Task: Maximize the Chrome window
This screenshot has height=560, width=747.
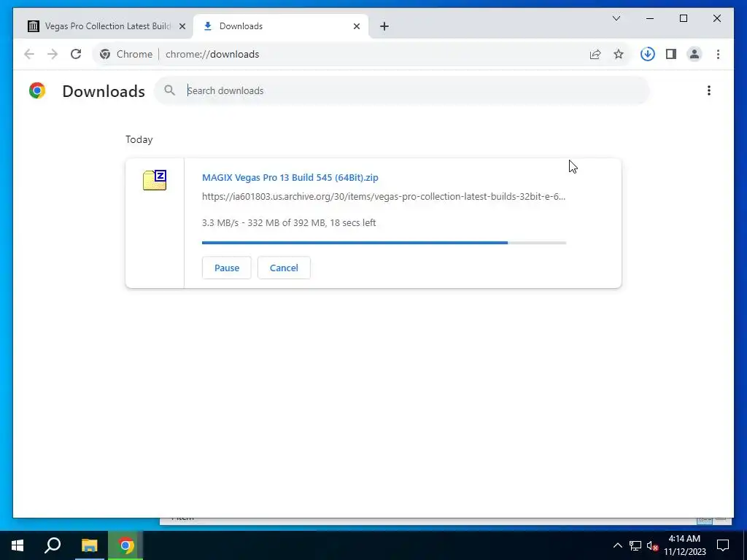Action: tap(683, 18)
